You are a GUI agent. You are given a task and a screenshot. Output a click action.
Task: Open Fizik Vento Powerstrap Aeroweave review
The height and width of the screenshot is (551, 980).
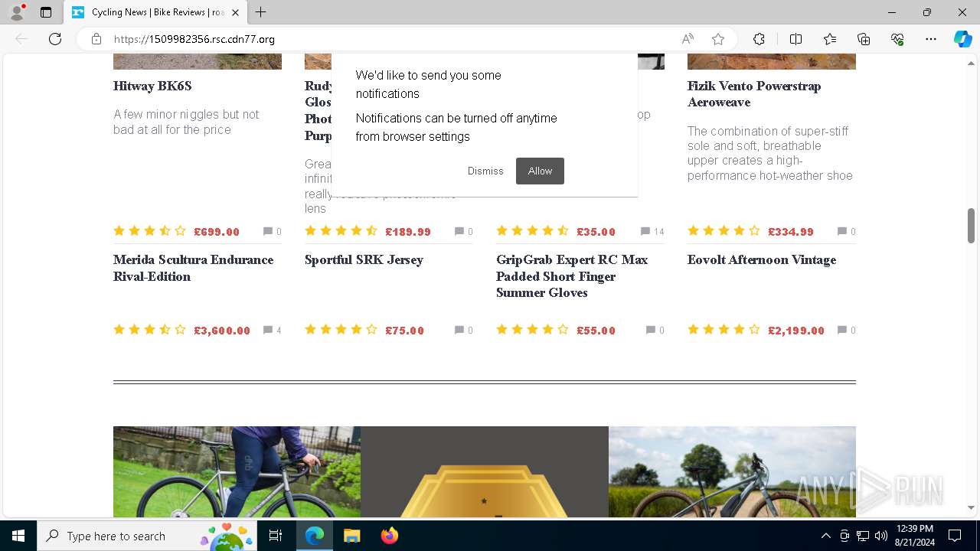tap(754, 94)
